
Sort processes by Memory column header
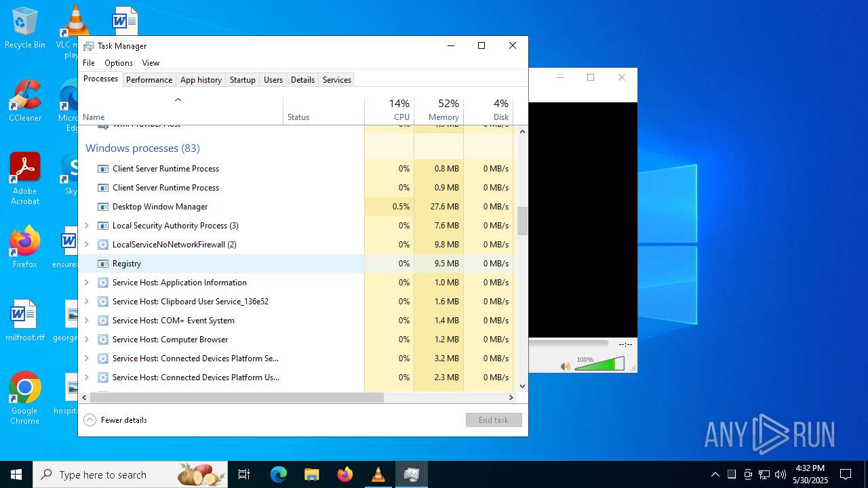(x=439, y=111)
